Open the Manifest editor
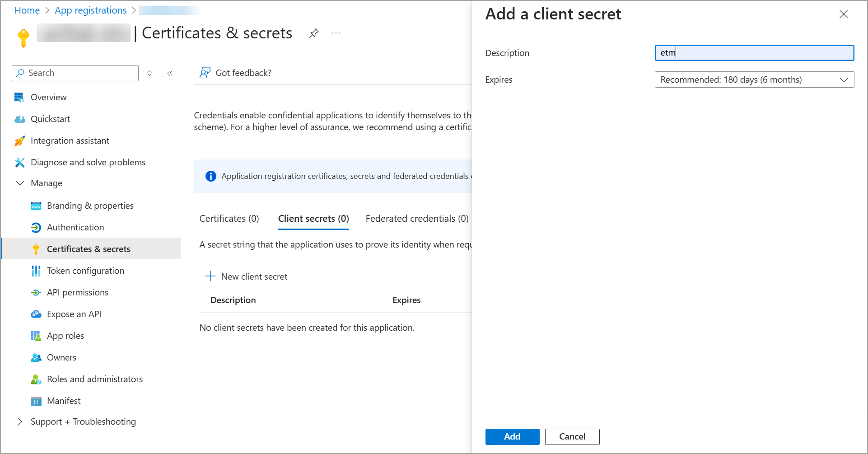868x454 pixels. (x=64, y=401)
